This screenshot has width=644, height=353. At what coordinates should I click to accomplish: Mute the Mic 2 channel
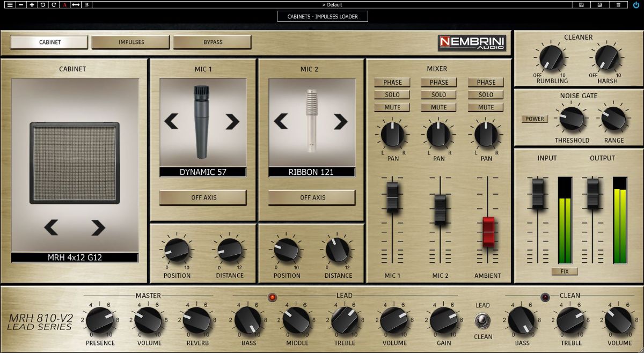438,107
